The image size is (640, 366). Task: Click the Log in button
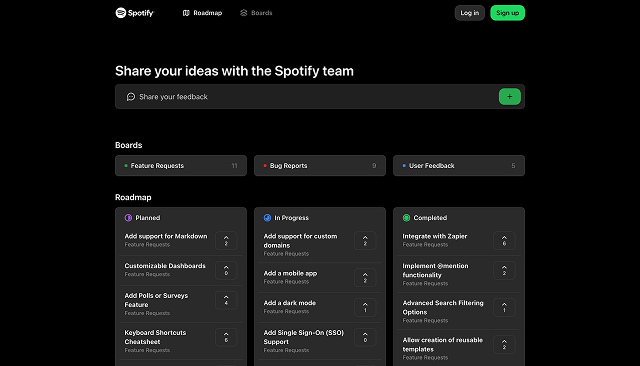[x=469, y=13]
